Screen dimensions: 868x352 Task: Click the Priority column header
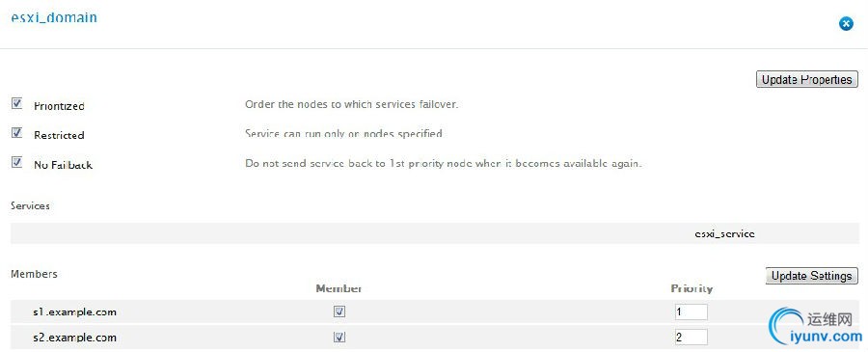click(x=692, y=289)
